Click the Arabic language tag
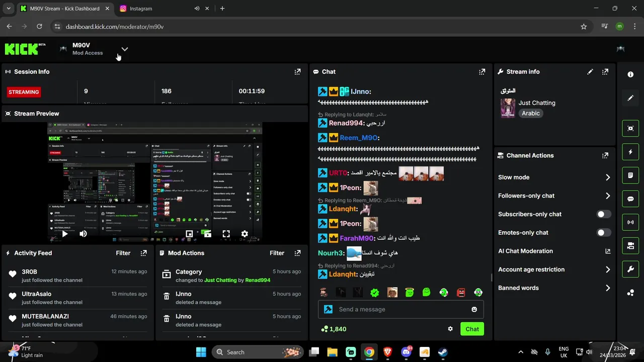Image resolution: width=644 pixels, height=362 pixels. click(x=531, y=114)
